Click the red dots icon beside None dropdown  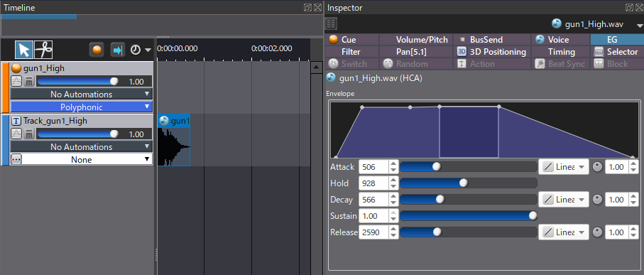click(16, 159)
